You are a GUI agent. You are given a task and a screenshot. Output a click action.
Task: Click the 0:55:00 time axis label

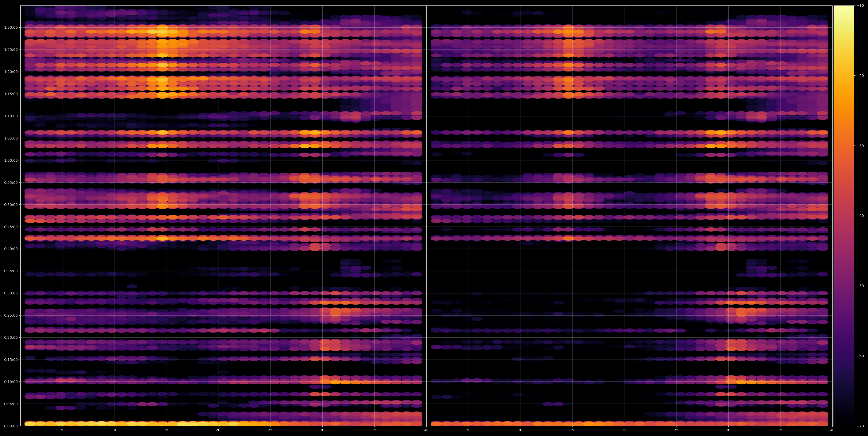point(11,183)
